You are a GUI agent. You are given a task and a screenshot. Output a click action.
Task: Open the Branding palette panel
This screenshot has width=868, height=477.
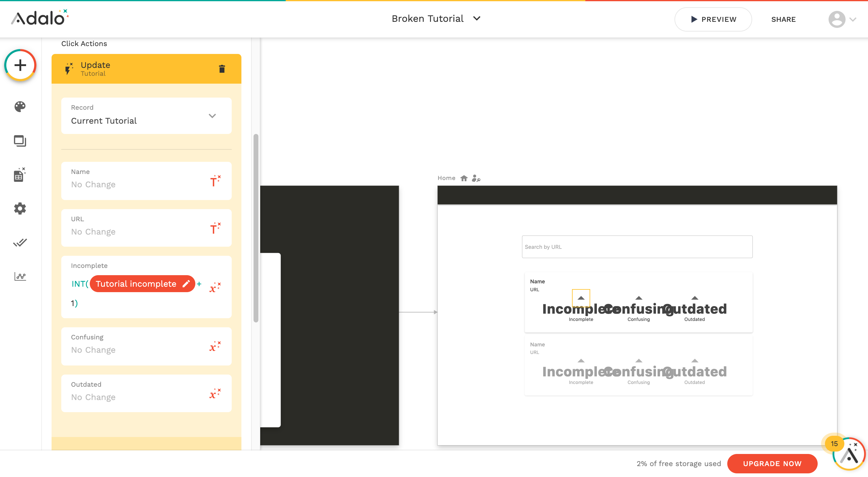click(x=20, y=107)
